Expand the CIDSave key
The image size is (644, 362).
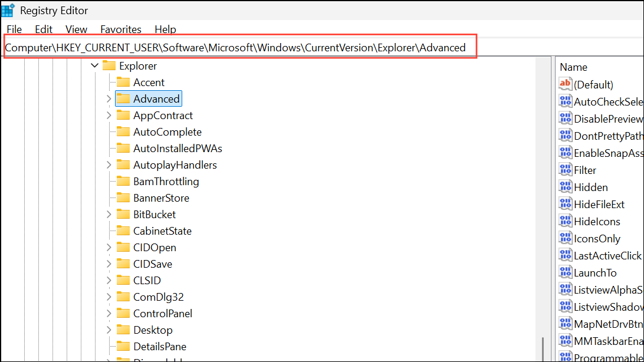click(x=109, y=264)
